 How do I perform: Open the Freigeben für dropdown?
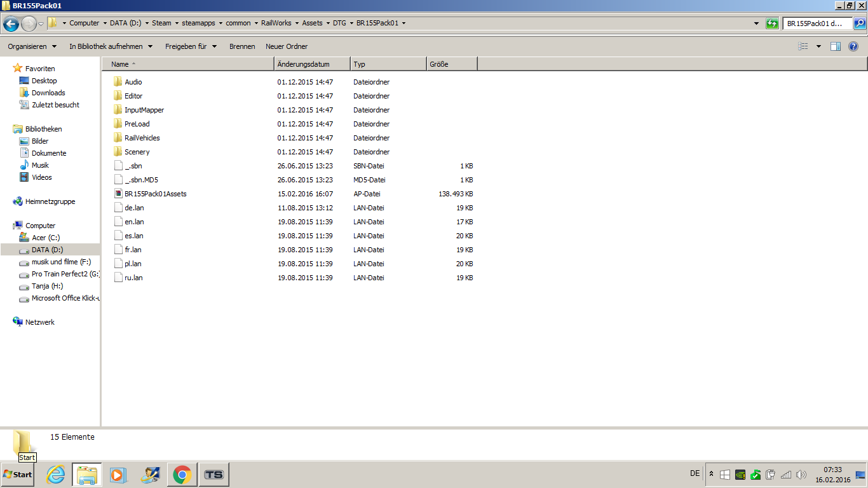[191, 46]
